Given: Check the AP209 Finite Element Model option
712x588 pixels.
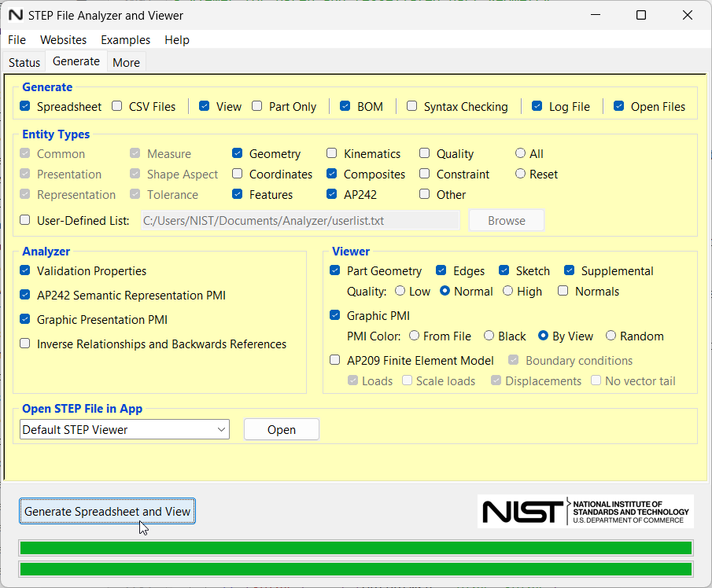Looking at the screenshot, I should tap(334, 359).
